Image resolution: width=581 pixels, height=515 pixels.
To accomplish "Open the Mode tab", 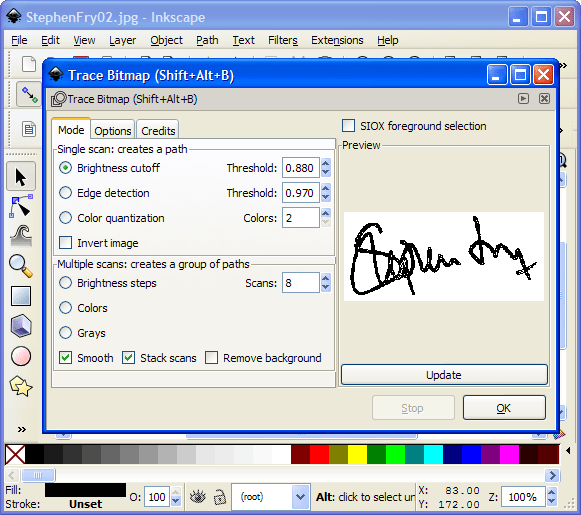I will 71,130.
